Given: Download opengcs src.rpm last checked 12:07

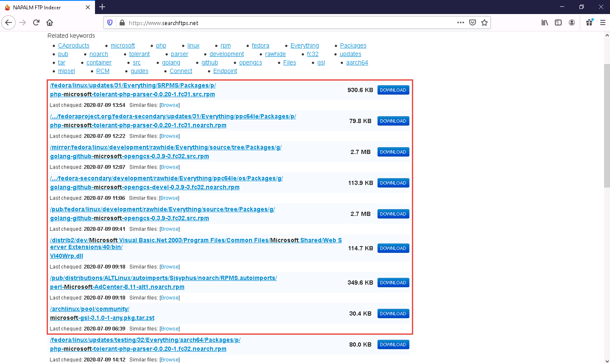Looking at the screenshot, I should [393, 152].
